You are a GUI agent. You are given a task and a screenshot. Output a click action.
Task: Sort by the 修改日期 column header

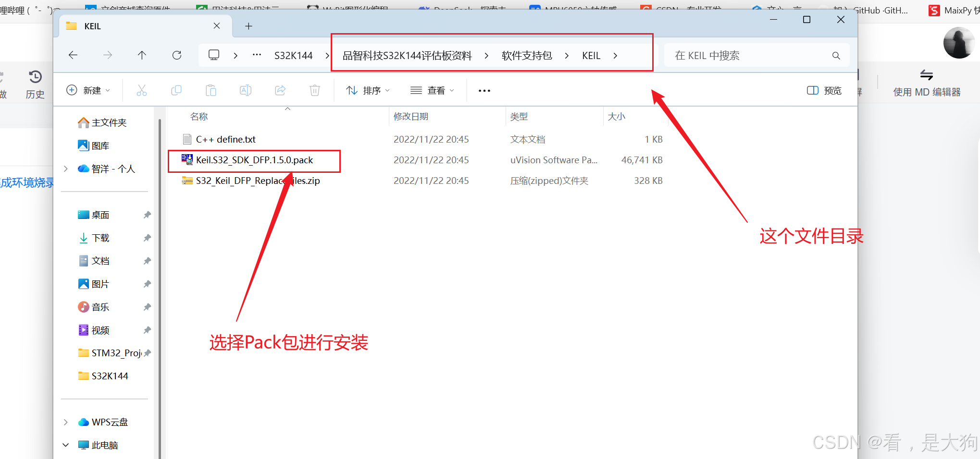[411, 117]
